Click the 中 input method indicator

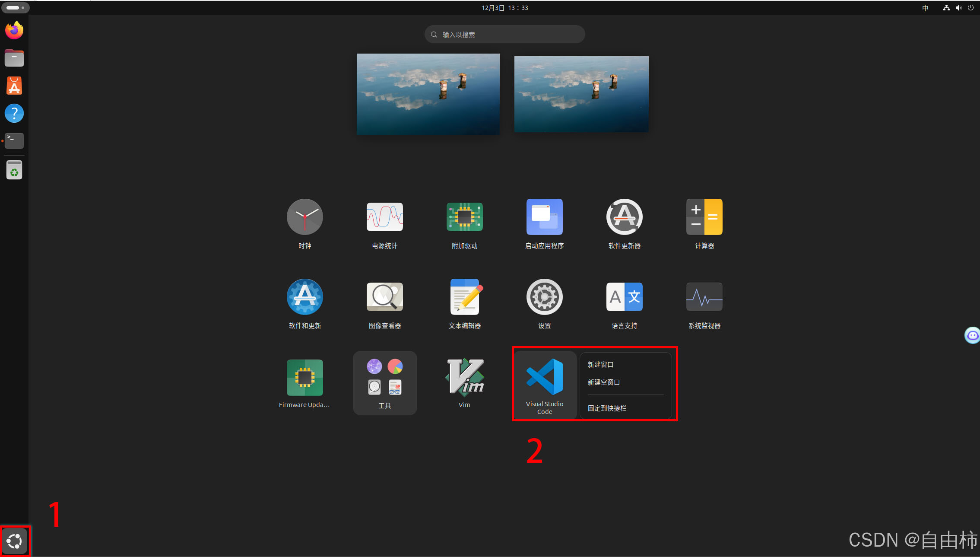925,8
